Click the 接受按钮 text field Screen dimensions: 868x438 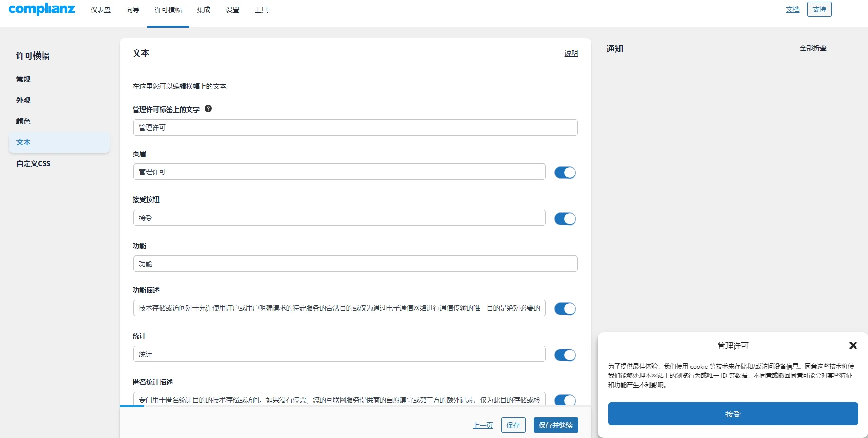(340, 218)
